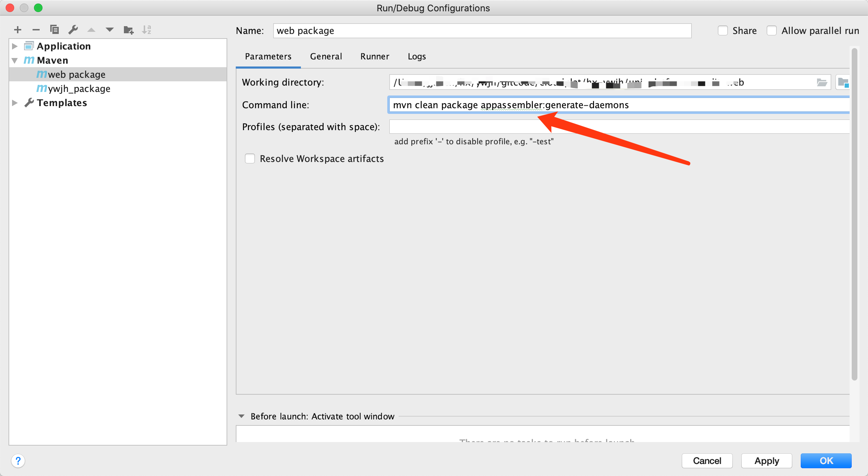The width and height of the screenshot is (868, 476).
Task: Expand the Templates node
Action: [x=15, y=103]
